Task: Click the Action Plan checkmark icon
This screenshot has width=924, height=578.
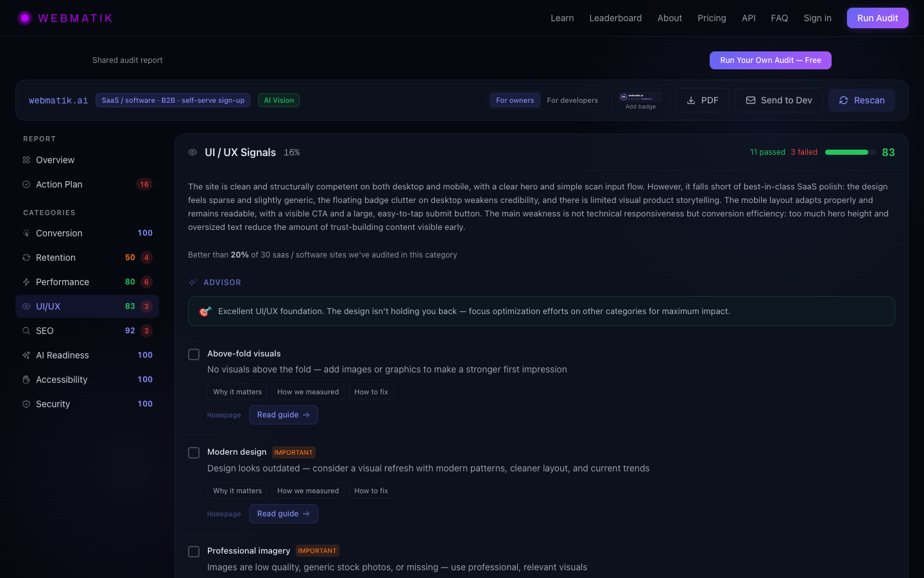Action: [x=26, y=184]
